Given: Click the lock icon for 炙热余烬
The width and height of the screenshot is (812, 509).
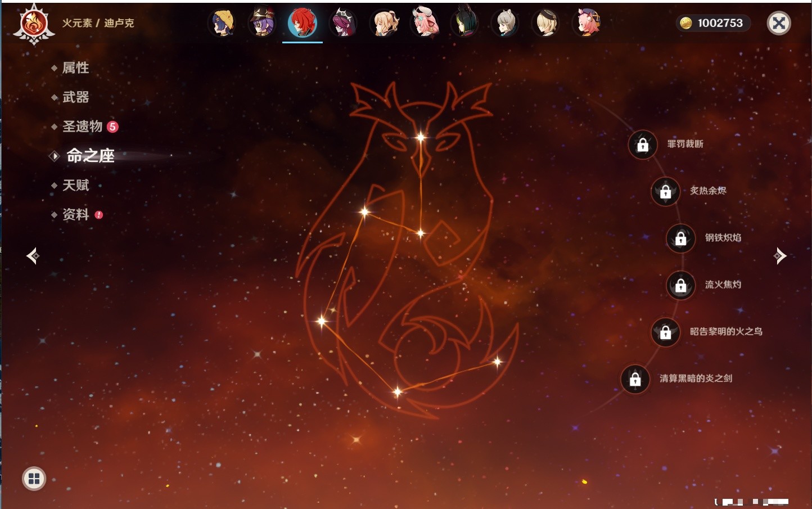Looking at the screenshot, I should pos(666,191).
